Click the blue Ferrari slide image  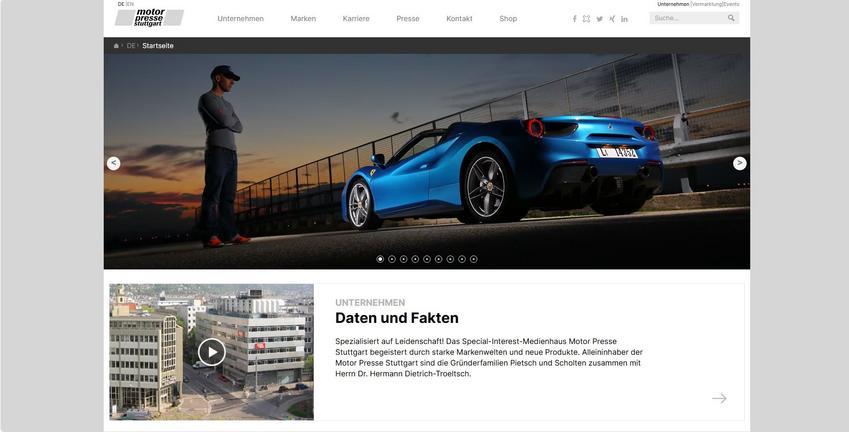(x=427, y=161)
